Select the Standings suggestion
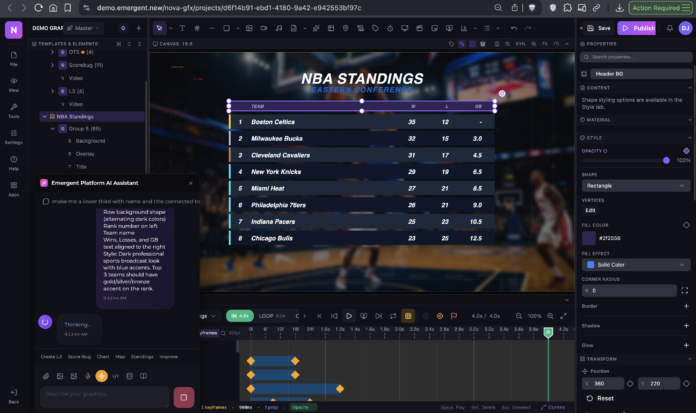696x413 pixels. click(x=142, y=357)
